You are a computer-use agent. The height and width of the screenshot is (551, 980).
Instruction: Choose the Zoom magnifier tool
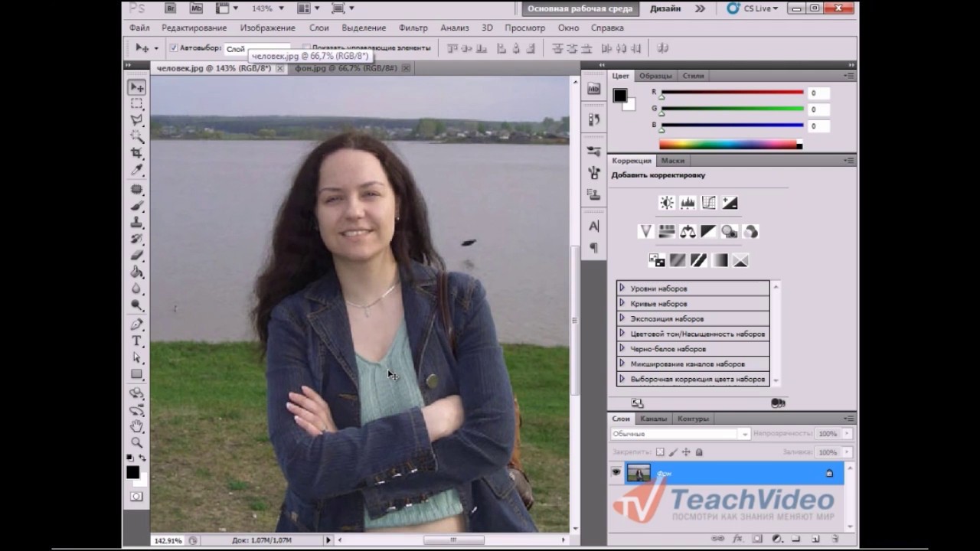pos(137,442)
